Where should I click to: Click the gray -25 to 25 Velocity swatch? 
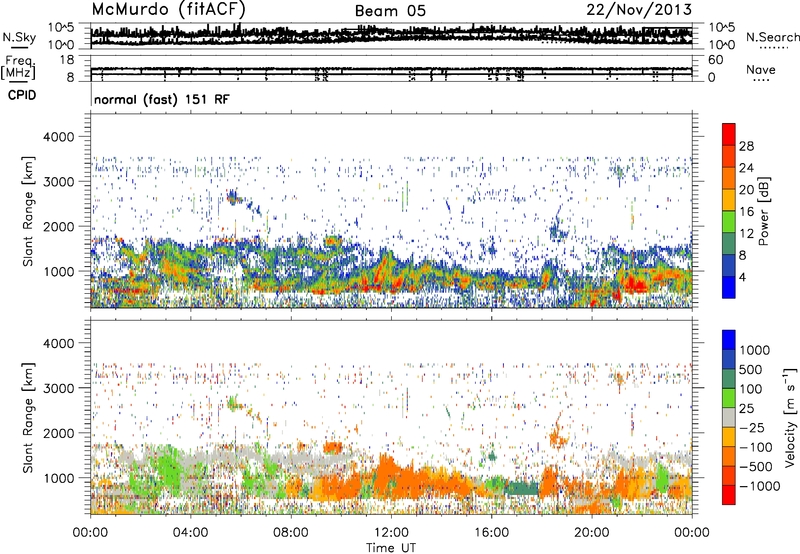729,417
